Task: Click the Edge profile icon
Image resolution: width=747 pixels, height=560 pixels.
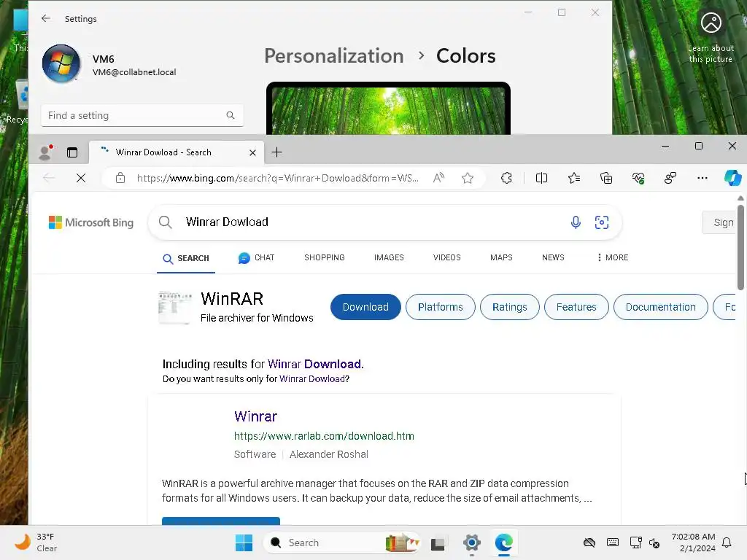Action: click(x=45, y=152)
